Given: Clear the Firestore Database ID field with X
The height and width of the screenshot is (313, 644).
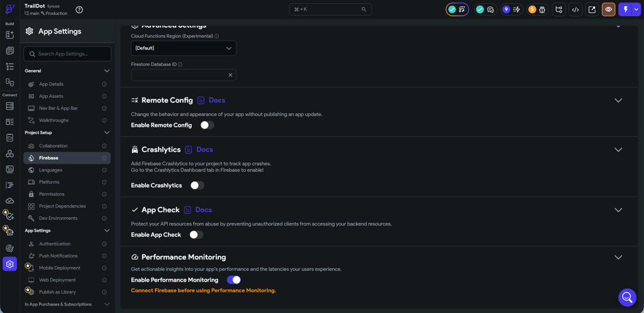Looking at the screenshot, I should tap(230, 75).
